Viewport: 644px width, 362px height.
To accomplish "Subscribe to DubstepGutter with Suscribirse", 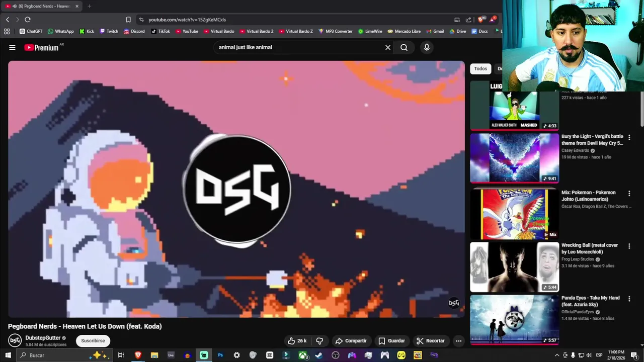I will point(93,341).
